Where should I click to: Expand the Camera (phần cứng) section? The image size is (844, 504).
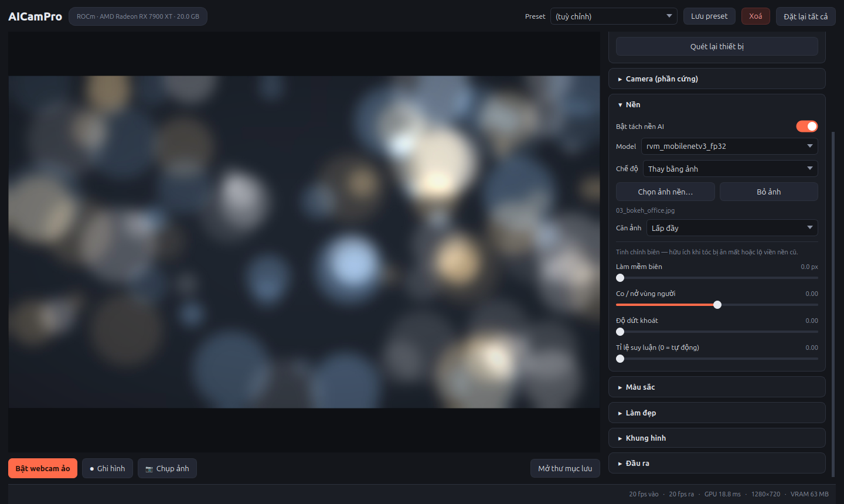(x=717, y=79)
